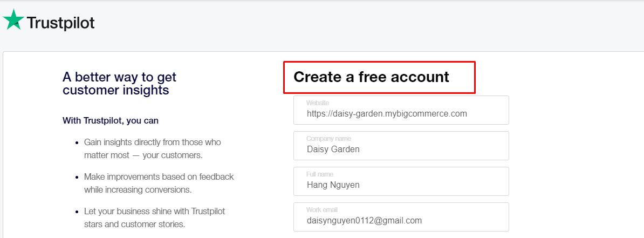Click the small 'Work email' floating label
644x238 pixels.
321,210
